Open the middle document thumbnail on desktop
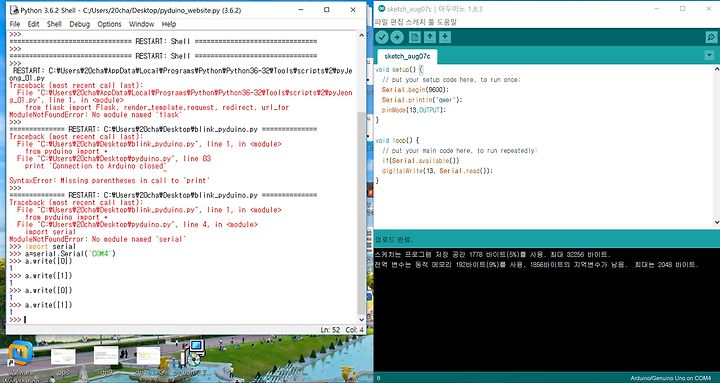The image size is (720, 383). (106, 355)
